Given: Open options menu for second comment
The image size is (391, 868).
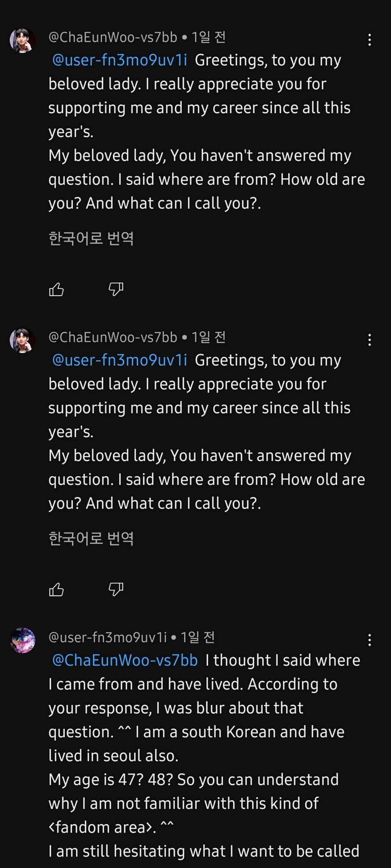Looking at the screenshot, I should point(370,340).
